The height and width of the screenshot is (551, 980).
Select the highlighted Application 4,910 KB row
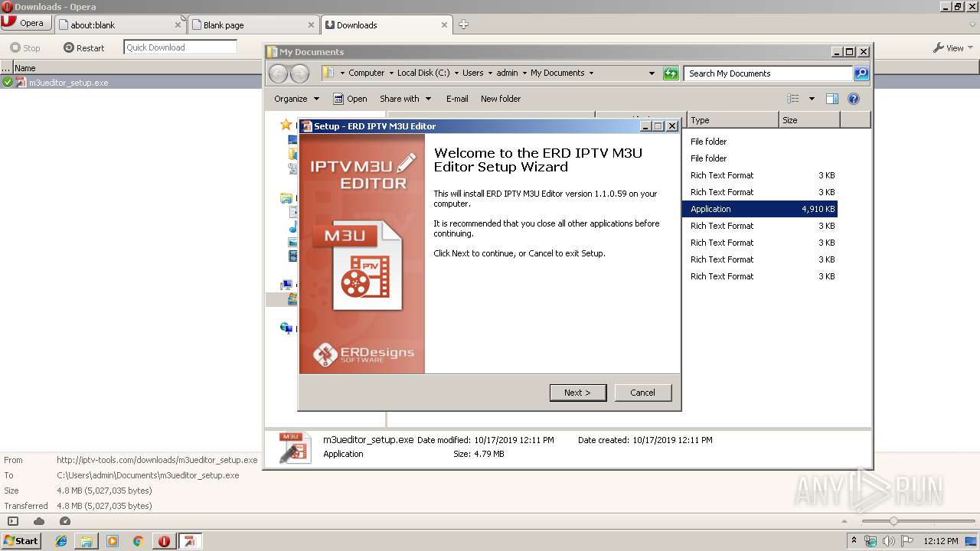coord(759,209)
